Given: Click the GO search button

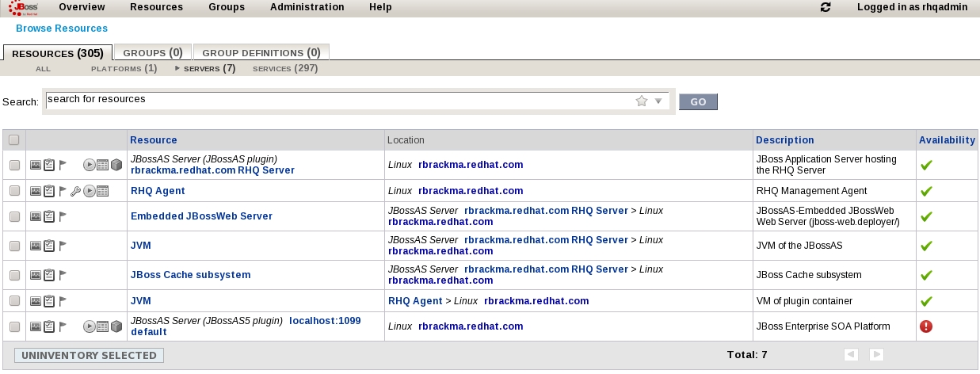Looking at the screenshot, I should (698, 101).
